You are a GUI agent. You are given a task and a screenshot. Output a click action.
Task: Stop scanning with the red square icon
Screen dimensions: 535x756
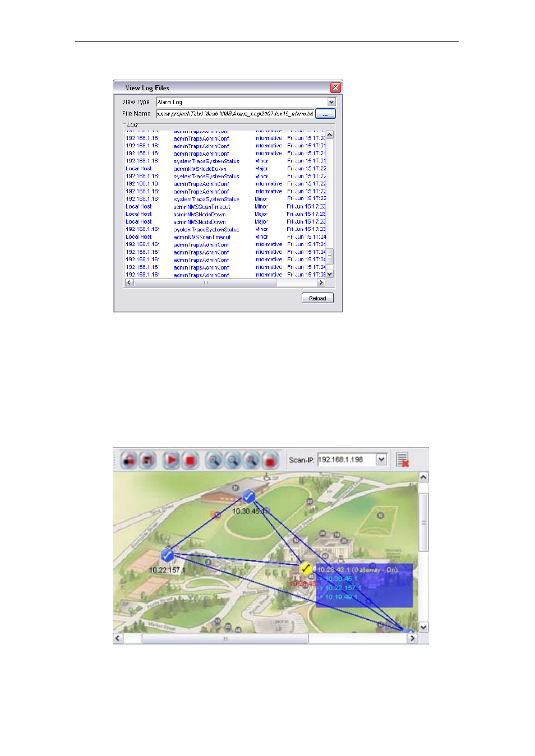coord(190,461)
